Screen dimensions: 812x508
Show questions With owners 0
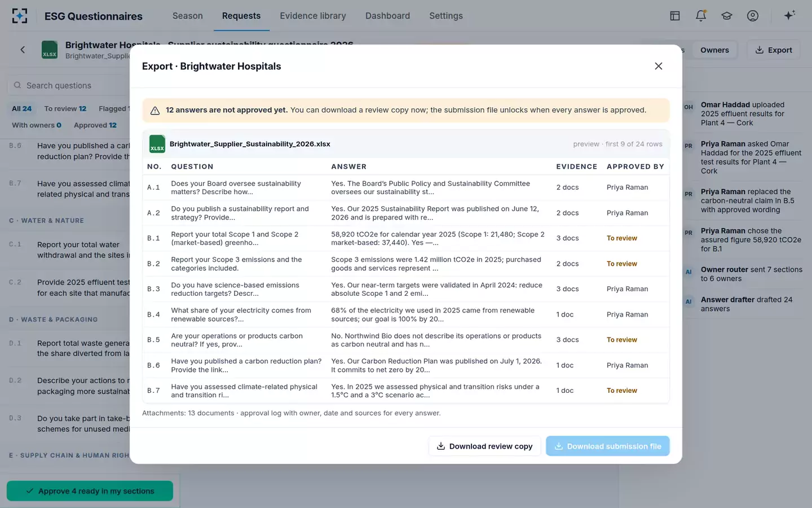[37, 125]
